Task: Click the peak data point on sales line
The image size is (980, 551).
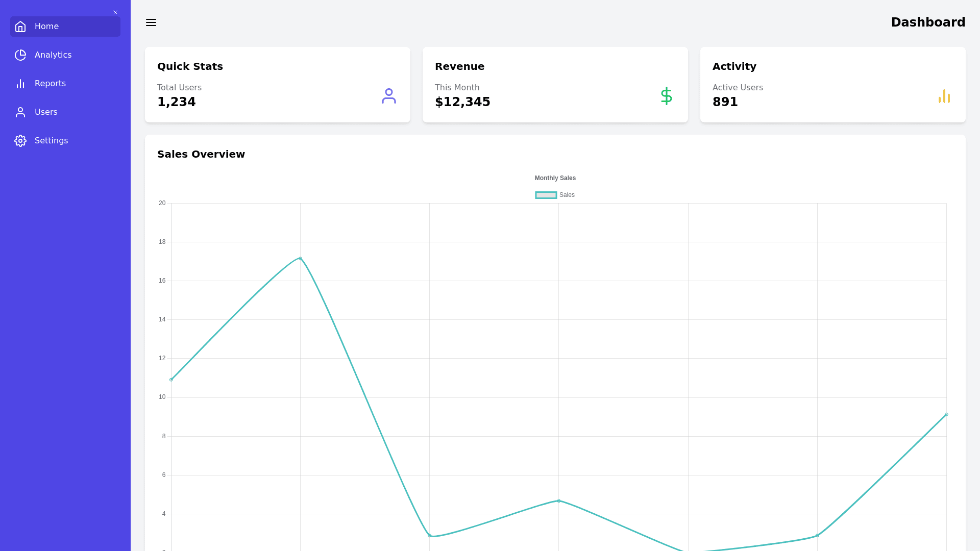Action: click(x=300, y=259)
